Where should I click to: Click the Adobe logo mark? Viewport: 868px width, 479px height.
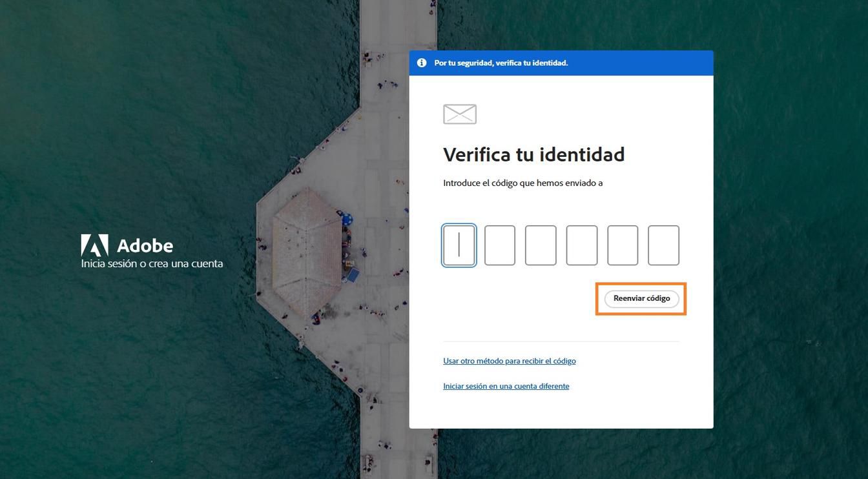94,245
